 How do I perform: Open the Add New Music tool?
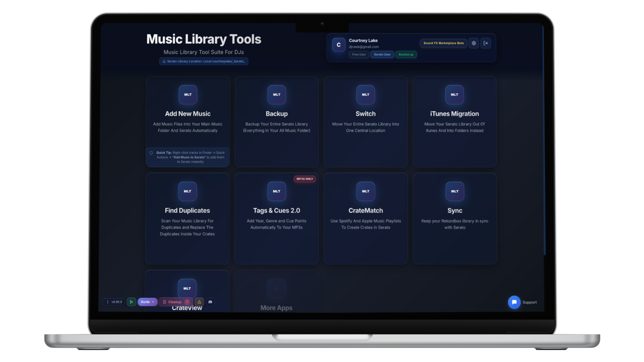point(187,114)
